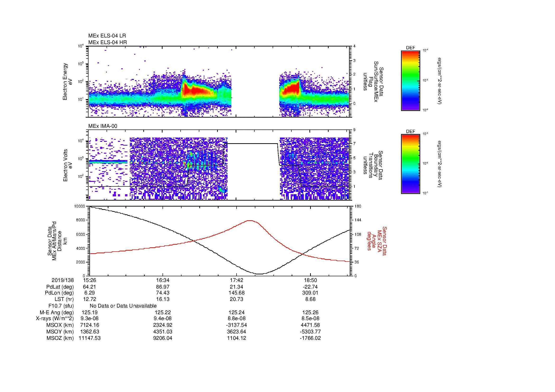Select the "MEx ELS-04 LR" panel title

click(107, 36)
